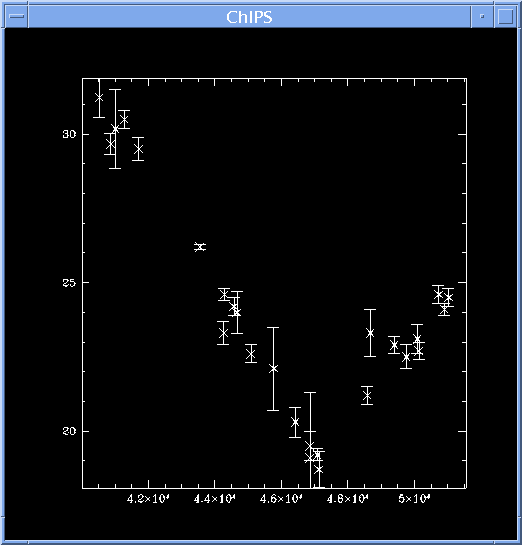This screenshot has height=545, width=522.
Task: Click the y-axis label 30
Action: click(69, 134)
